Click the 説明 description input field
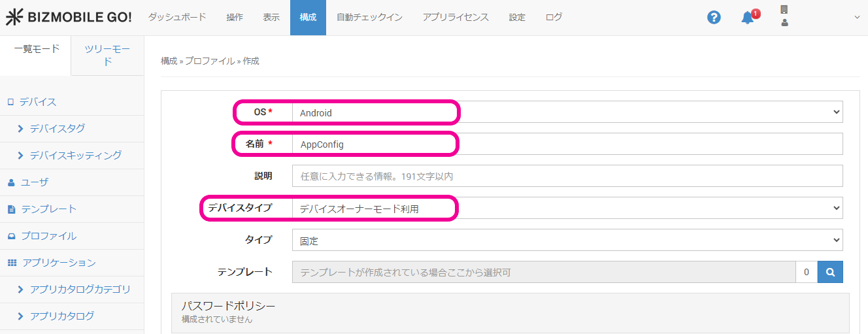Viewport: 868px width, 334px height. click(567, 176)
